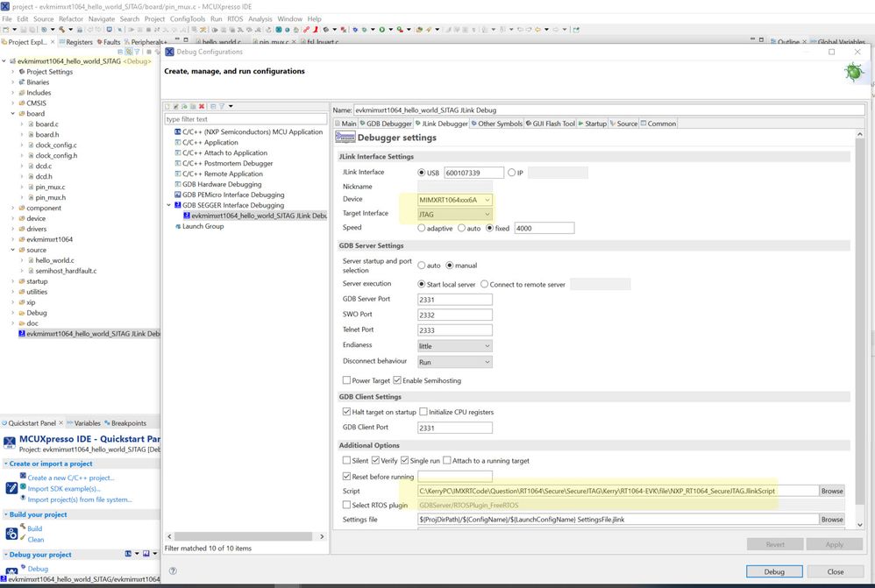875x588 pixels.
Task: Click the green Run button in main toolbar
Action: [381, 29]
